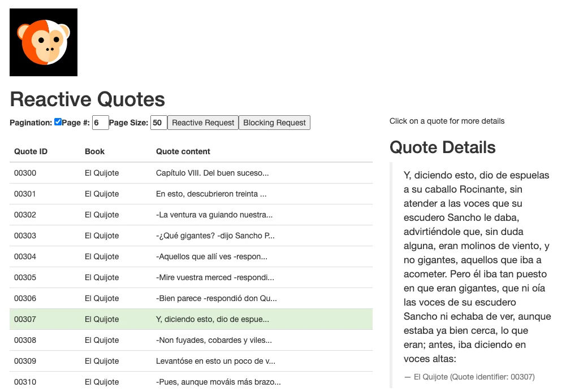Click the 'Page #:' label
566x392 pixels.
click(x=76, y=123)
